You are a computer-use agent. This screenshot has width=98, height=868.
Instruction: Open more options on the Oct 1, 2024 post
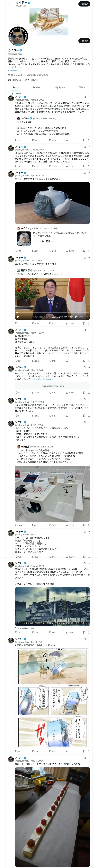click(89, 258)
